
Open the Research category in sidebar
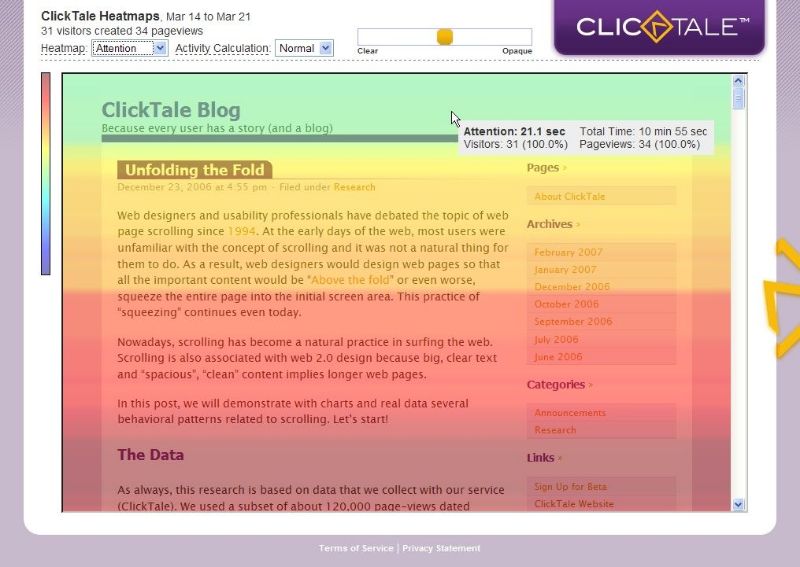tap(555, 430)
